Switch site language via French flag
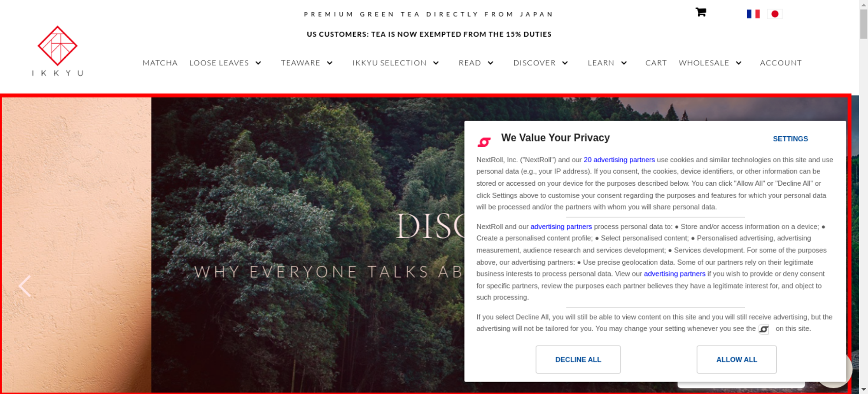Screen dimensions: 868x394 [753, 14]
